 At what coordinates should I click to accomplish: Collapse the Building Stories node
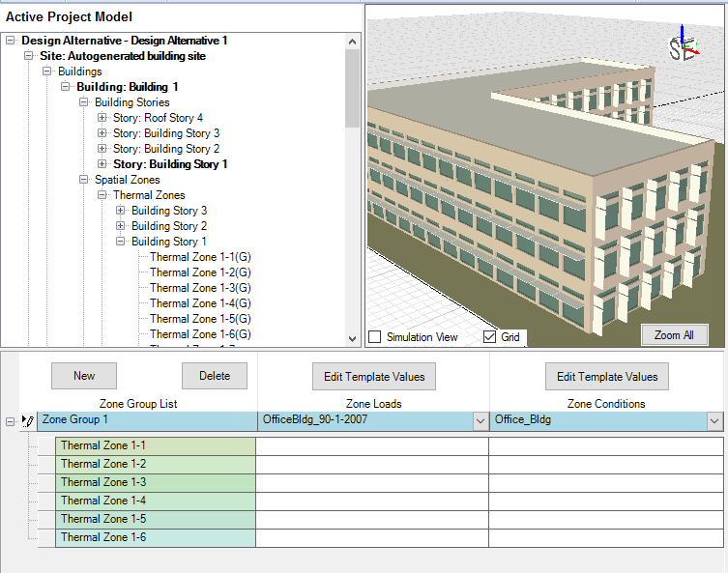(x=83, y=102)
